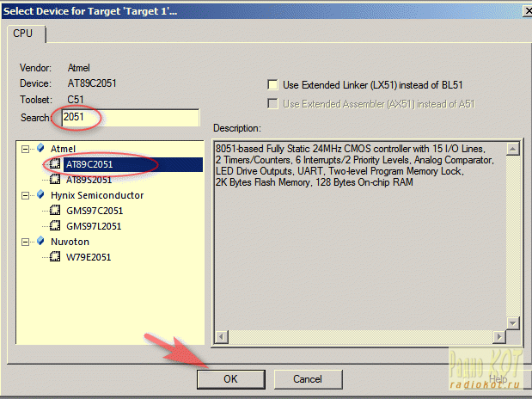Image resolution: width=532 pixels, height=399 pixels.
Task: Click description scrollbar up arrow
Action: (x=512, y=149)
